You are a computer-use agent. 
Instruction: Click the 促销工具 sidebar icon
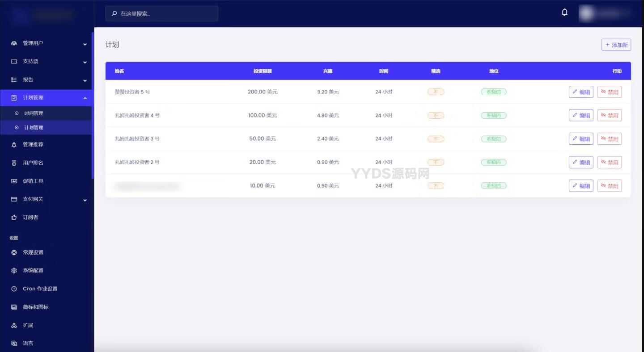pos(14,181)
